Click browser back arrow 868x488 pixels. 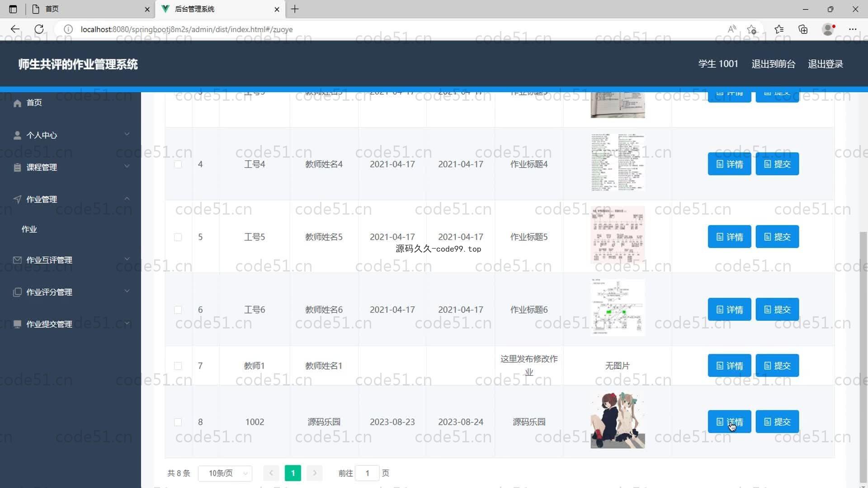(15, 29)
